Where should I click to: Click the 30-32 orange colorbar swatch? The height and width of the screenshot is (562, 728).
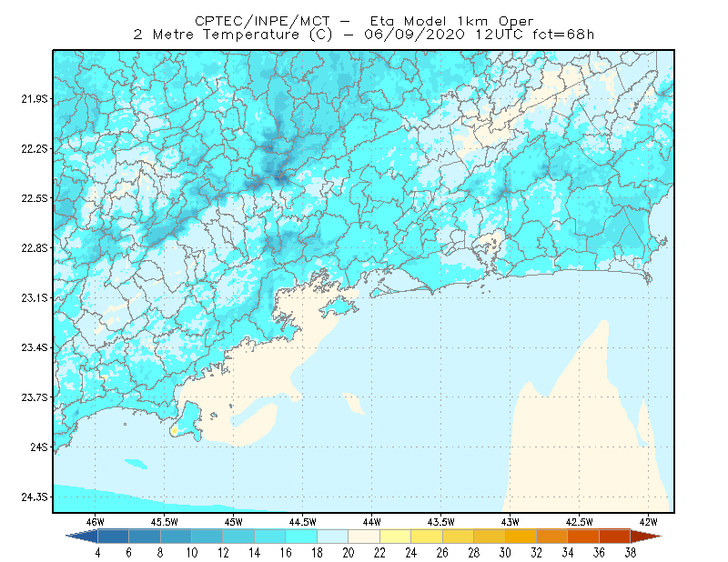521,537
